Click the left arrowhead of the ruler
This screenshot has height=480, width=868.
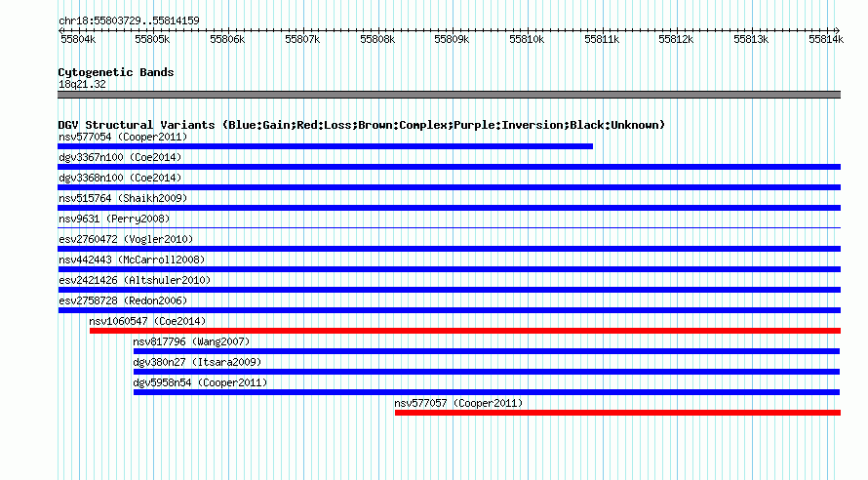[x=60, y=30]
